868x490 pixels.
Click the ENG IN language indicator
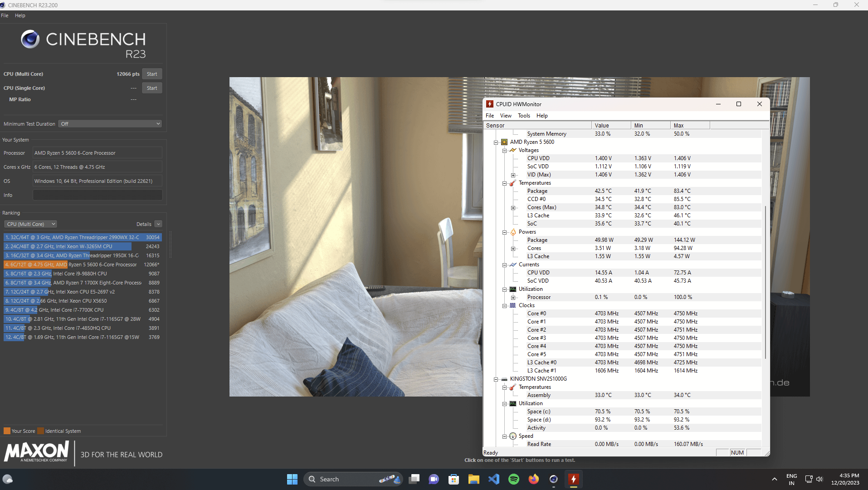(791, 479)
